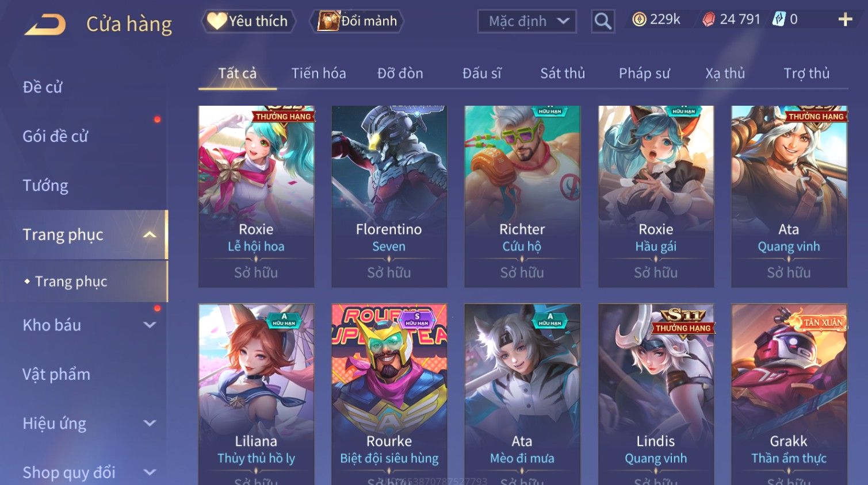This screenshot has height=485, width=868.
Task: Open Tướng in the sidebar
Action: pyautogui.click(x=45, y=186)
